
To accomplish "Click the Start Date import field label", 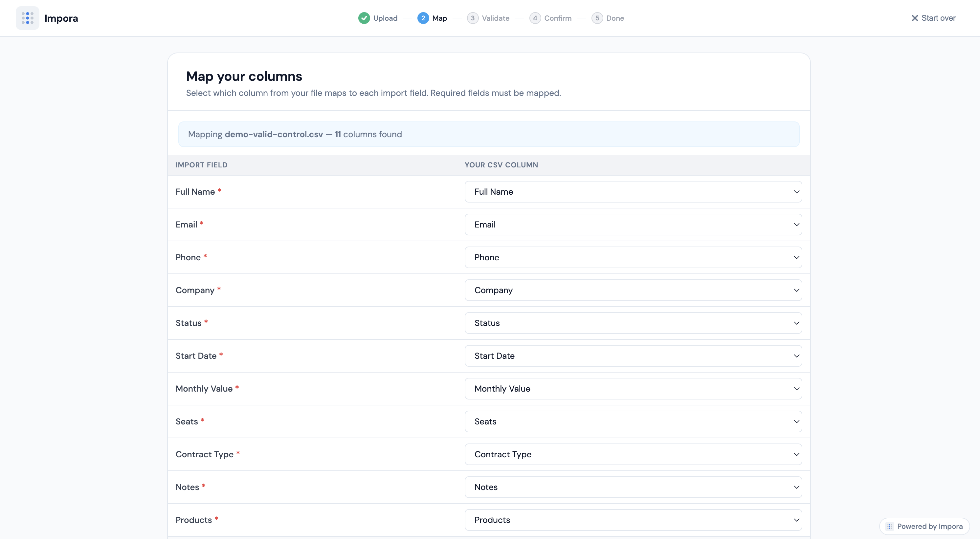I will click(x=196, y=356).
